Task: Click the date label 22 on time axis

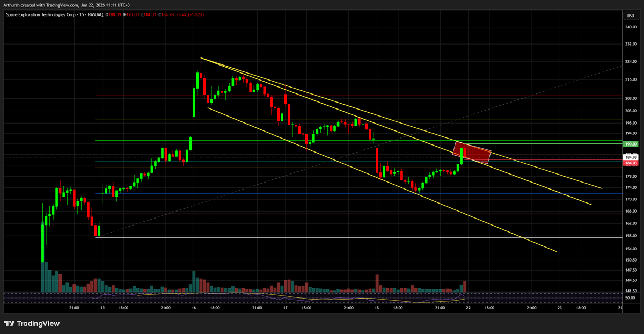Action: 469,308
